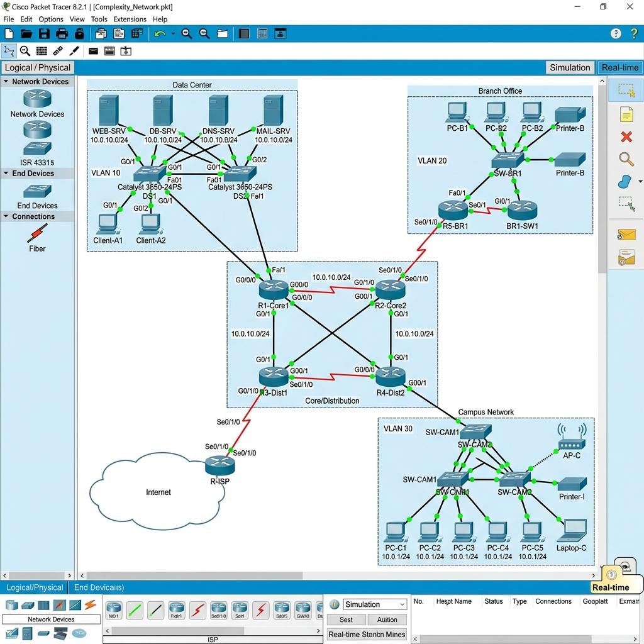The width and height of the screenshot is (644, 644).
Task: Activate the red X Delete tool
Action: [626, 136]
